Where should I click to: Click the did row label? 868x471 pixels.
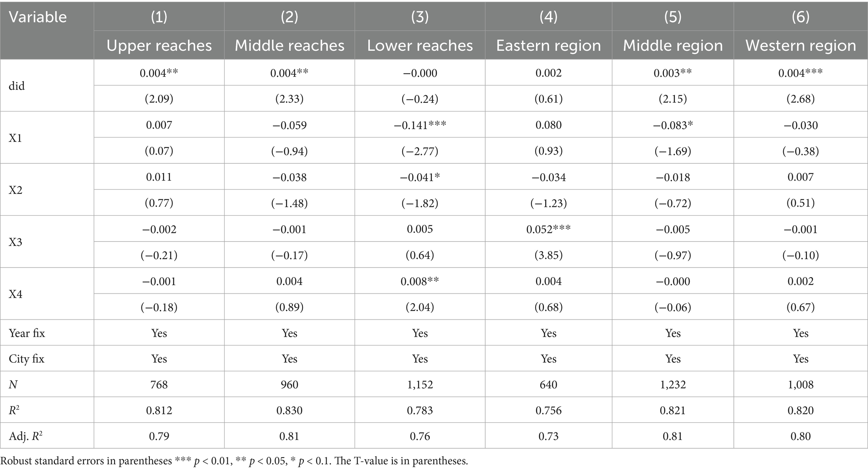click(x=17, y=86)
